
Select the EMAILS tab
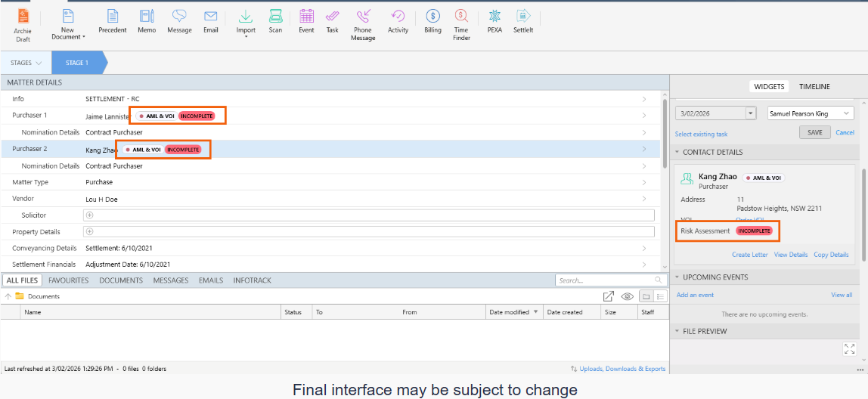click(x=211, y=280)
